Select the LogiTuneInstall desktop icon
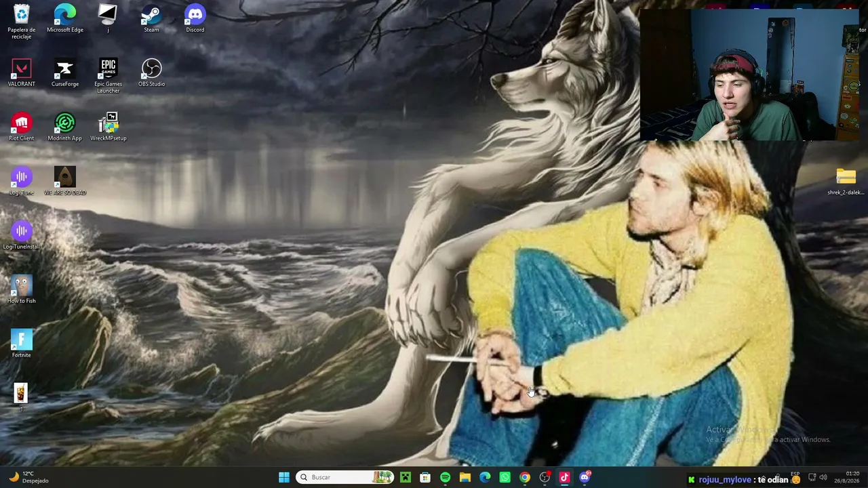 pos(21,235)
